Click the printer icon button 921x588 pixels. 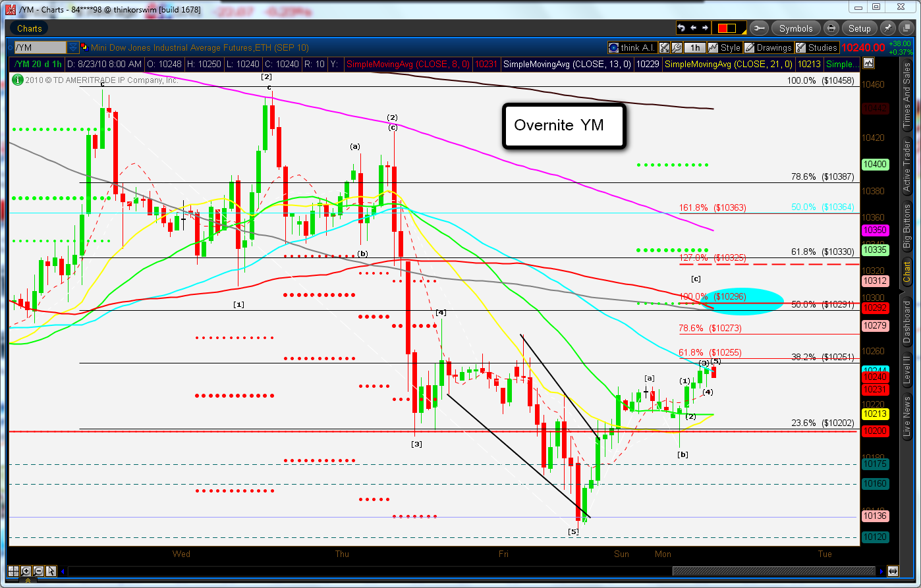coord(831,28)
